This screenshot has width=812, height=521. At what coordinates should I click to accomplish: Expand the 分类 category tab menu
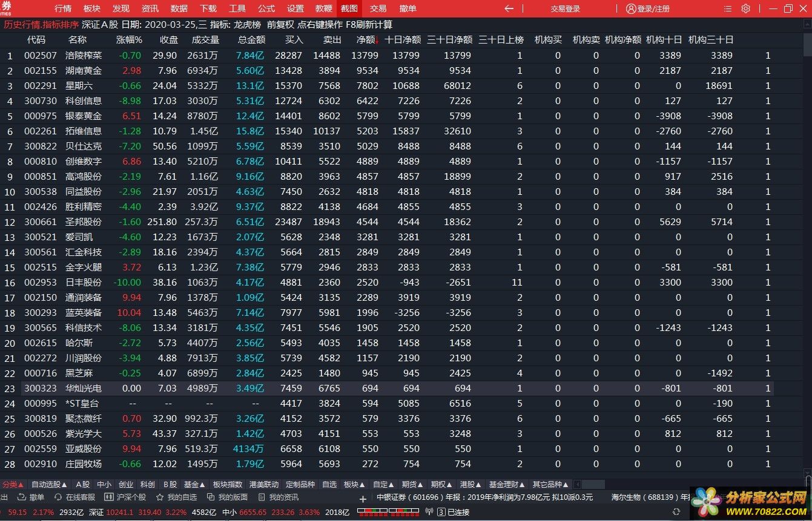(13, 484)
